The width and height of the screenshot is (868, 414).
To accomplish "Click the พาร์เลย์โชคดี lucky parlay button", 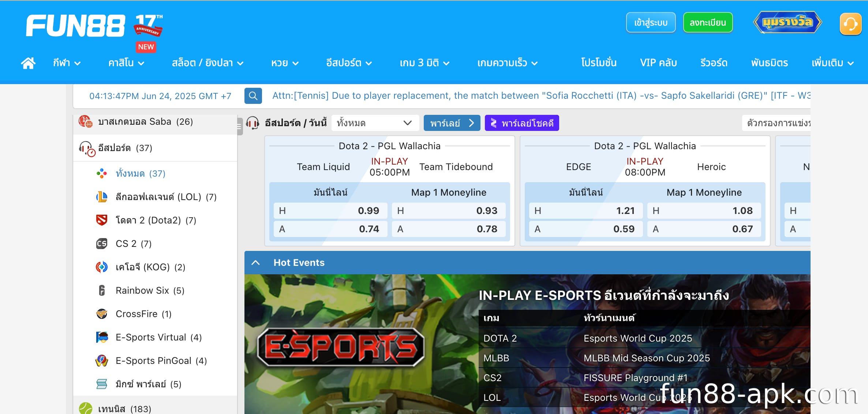I will pos(522,123).
